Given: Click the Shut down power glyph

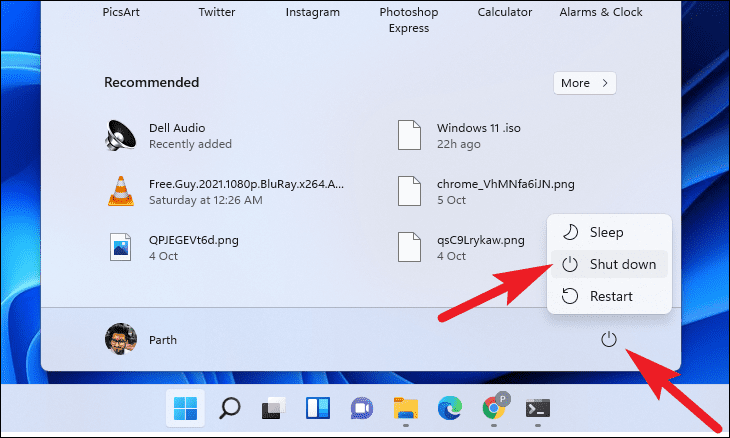Looking at the screenshot, I should (570, 264).
